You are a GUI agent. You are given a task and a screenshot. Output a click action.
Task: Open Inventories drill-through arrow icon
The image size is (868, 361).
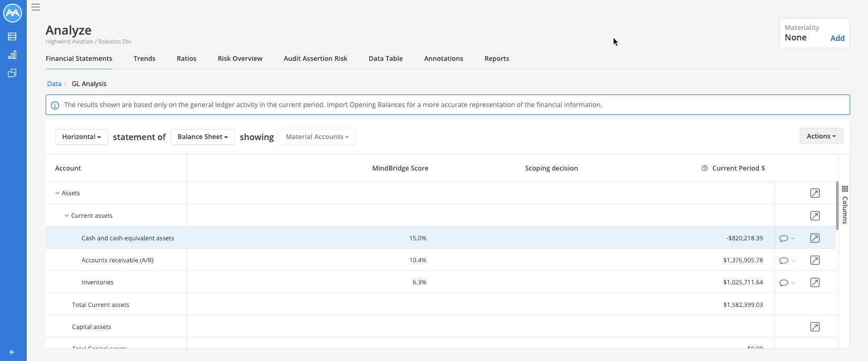click(815, 282)
